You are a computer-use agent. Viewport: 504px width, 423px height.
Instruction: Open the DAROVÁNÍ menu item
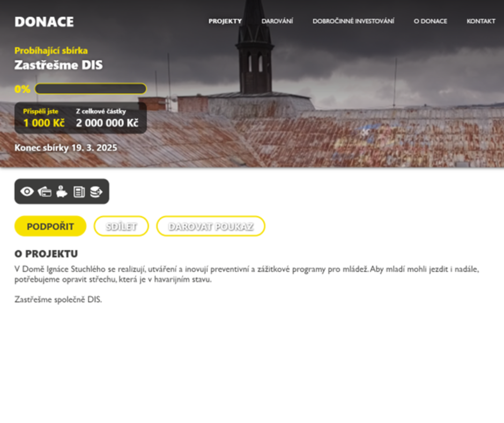277,21
